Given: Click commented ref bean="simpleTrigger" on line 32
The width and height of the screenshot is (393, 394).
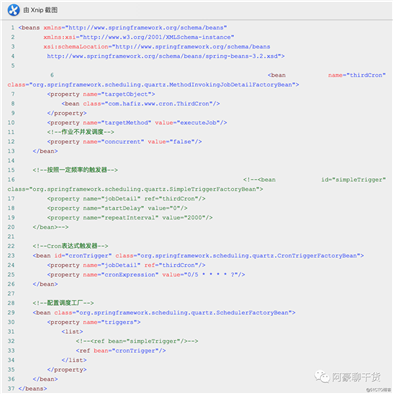Looking at the screenshot, I should coord(137,341).
